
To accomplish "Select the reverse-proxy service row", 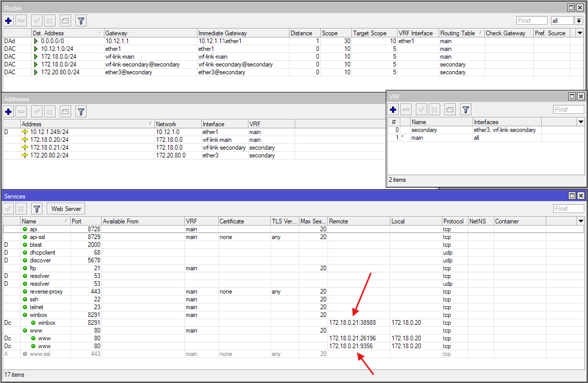I will 293,292.
